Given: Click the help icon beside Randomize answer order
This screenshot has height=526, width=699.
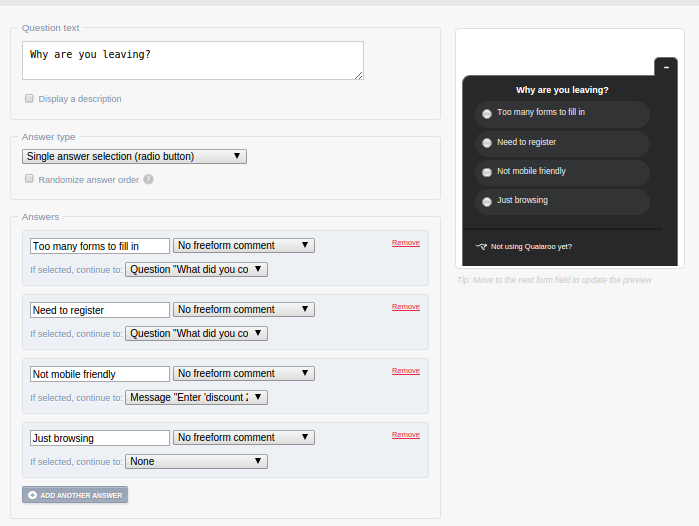Looking at the screenshot, I should [148, 179].
